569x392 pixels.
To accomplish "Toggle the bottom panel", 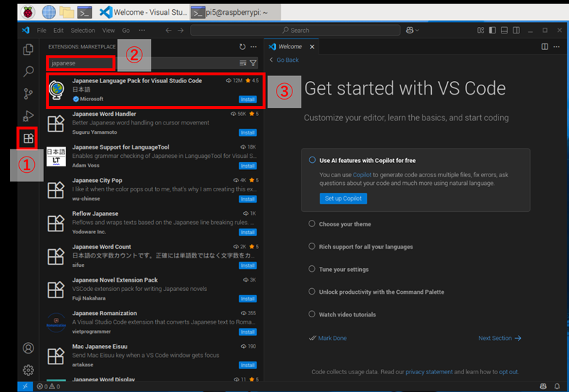I will [x=504, y=31].
